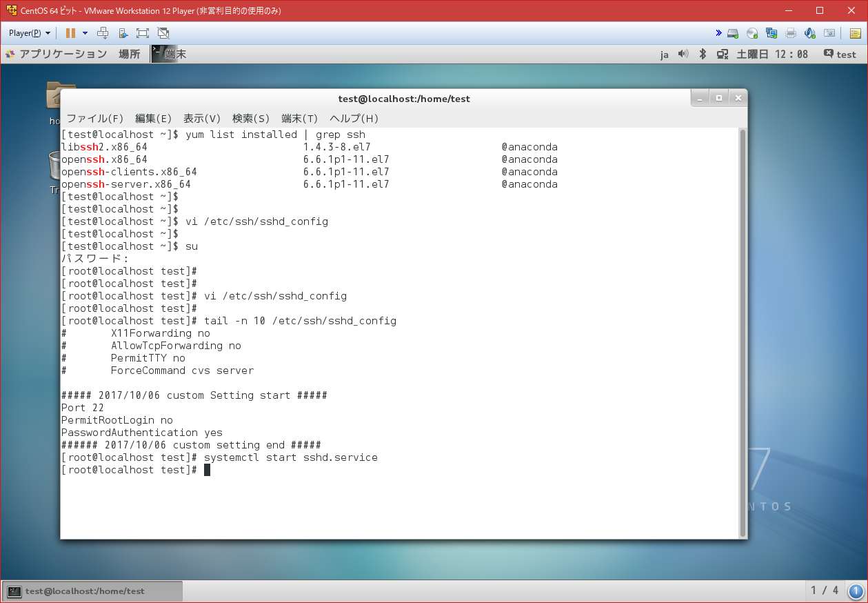
Task: Click the virtual printer device icon
Action: point(790,33)
